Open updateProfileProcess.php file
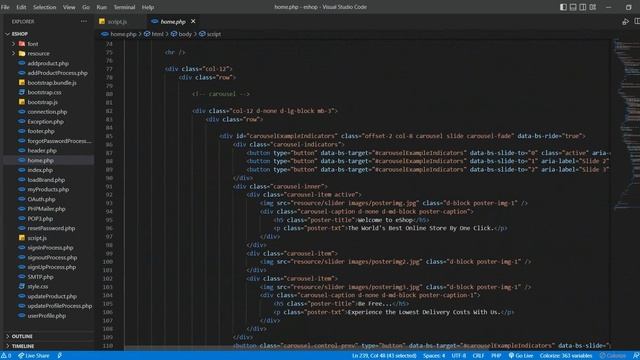This screenshot has height=360, width=640. pos(60,306)
